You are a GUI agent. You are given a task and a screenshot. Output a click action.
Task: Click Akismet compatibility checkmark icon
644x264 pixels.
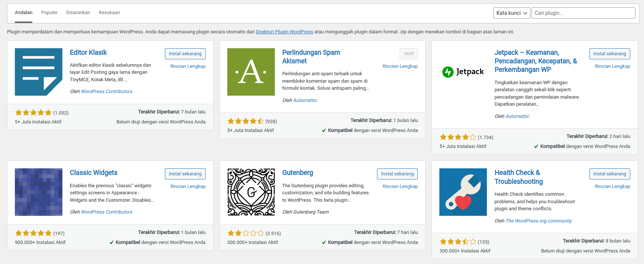(x=324, y=131)
